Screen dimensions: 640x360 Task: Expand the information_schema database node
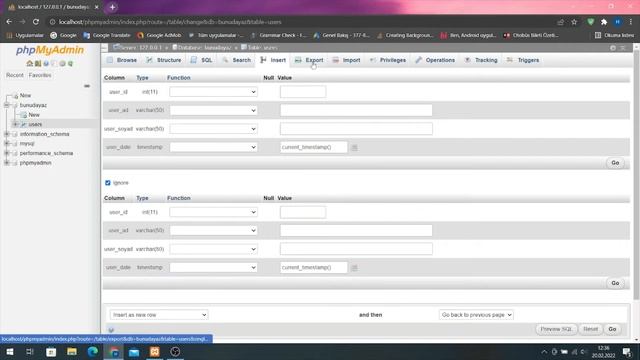click(7, 134)
